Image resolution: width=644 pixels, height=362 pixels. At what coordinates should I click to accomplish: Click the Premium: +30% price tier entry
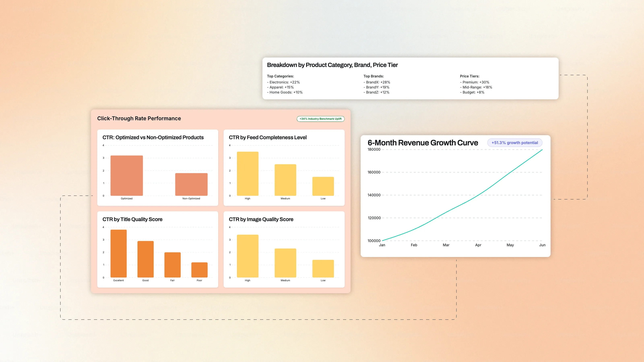pos(475,82)
